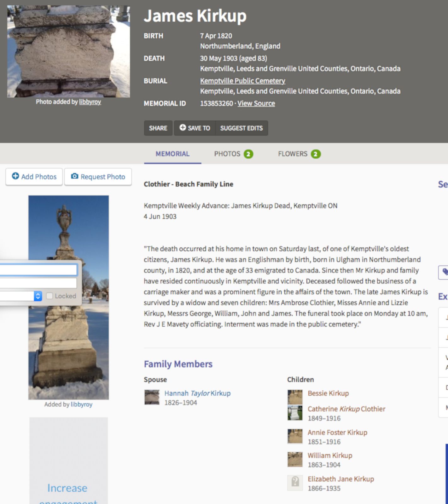Open Hannah Taylor Kirkup's small gravestone thumbnail
Image resolution: width=448 pixels, height=504 pixels.
152,397
